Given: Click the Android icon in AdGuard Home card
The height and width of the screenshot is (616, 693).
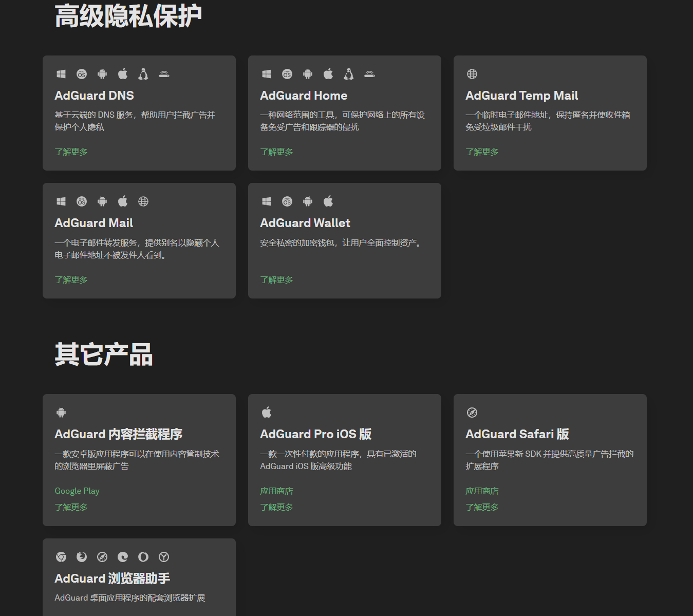Looking at the screenshot, I should point(308,74).
